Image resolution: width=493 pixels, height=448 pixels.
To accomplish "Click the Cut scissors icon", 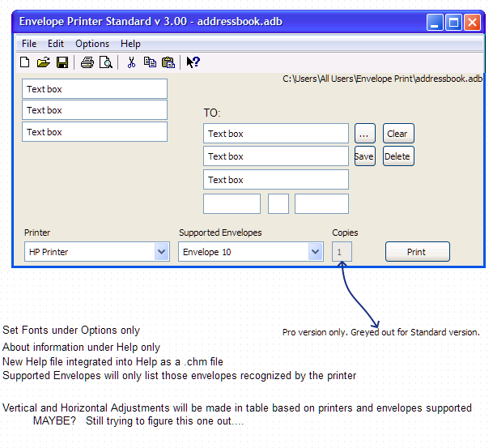I will 131,62.
